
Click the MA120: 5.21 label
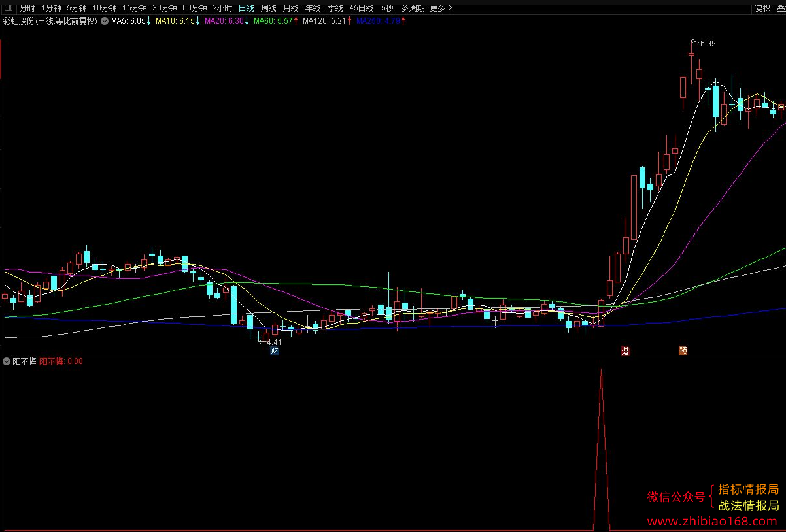[x=324, y=21]
